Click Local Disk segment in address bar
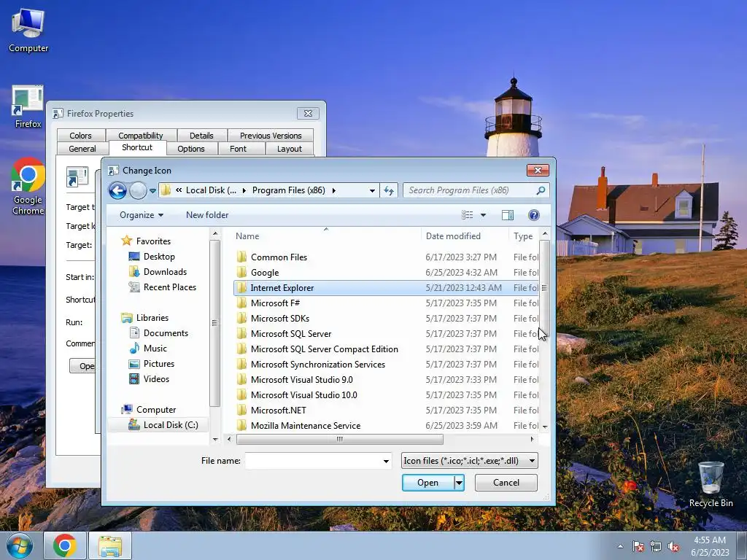747x560 pixels. click(x=211, y=190)
